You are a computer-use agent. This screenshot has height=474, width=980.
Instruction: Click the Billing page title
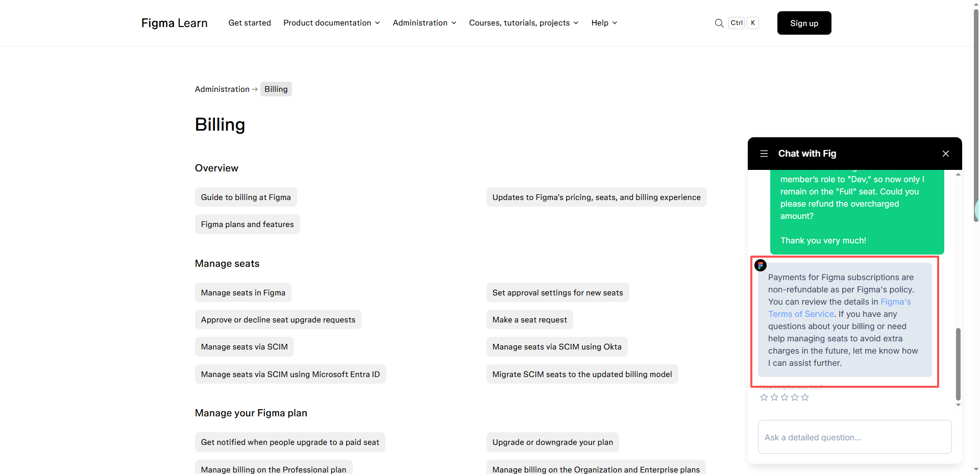pyautogui.click(x=220, y=124)
